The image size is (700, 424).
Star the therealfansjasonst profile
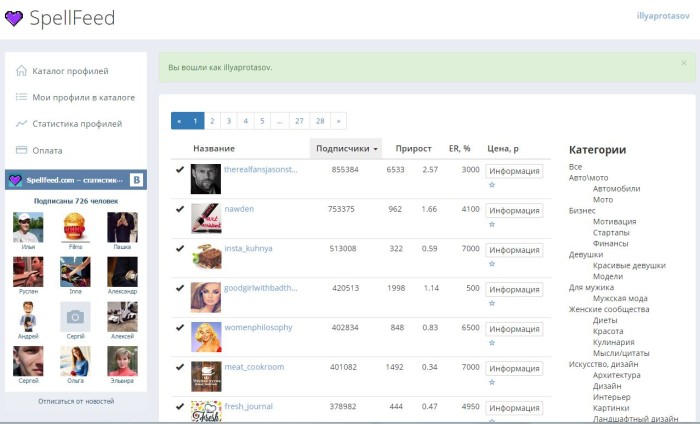pyautogui.click(x=492, y=185)
